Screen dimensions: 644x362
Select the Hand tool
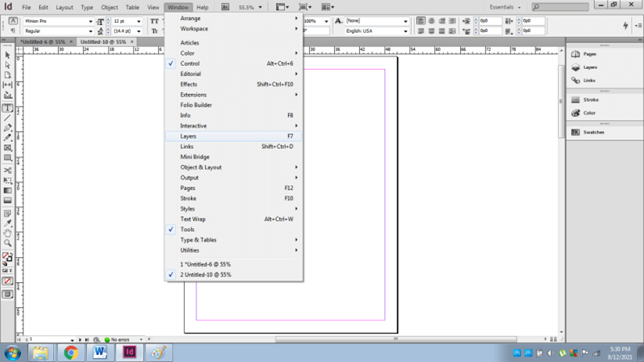point(7,233)
